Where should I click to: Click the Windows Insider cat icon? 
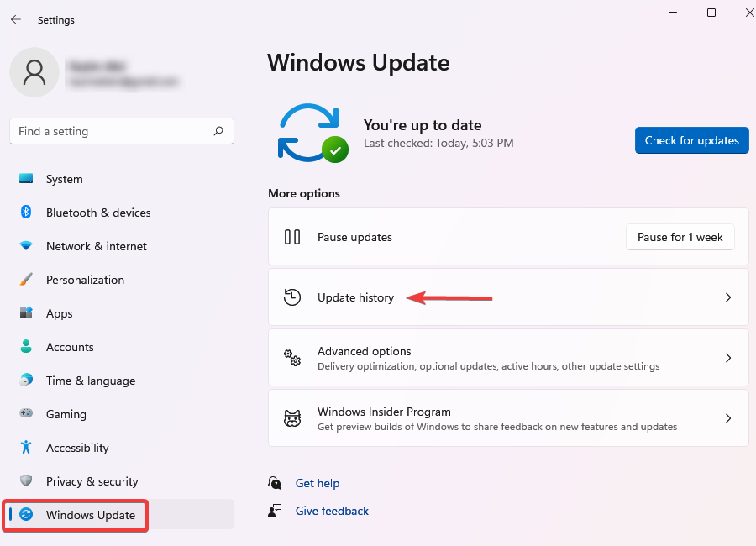(292, 418)
